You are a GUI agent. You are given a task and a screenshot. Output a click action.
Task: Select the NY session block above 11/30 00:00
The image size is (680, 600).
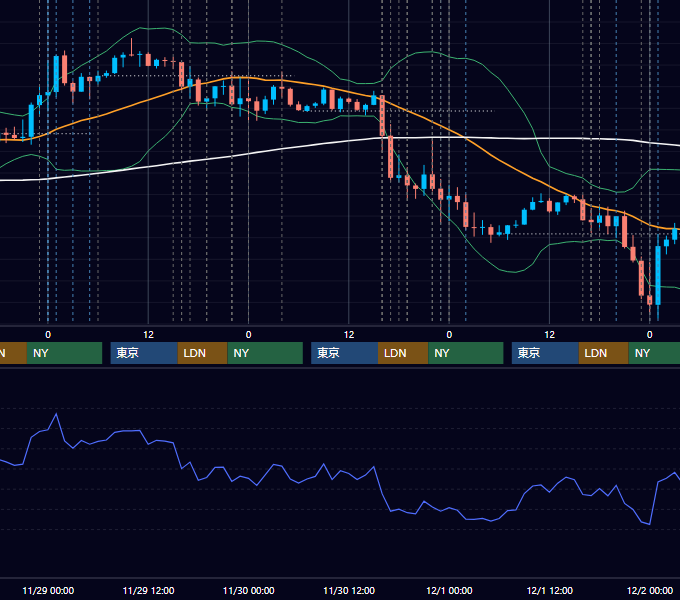pyautogui.click(x=265, y=353)
